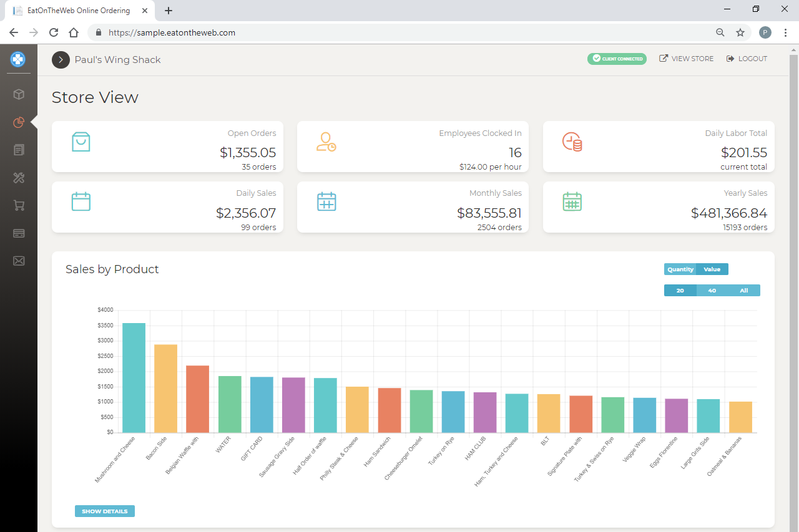Click the Daily Labor Total $201.55 value
799x532 pixels.
[x=744, y=153]
